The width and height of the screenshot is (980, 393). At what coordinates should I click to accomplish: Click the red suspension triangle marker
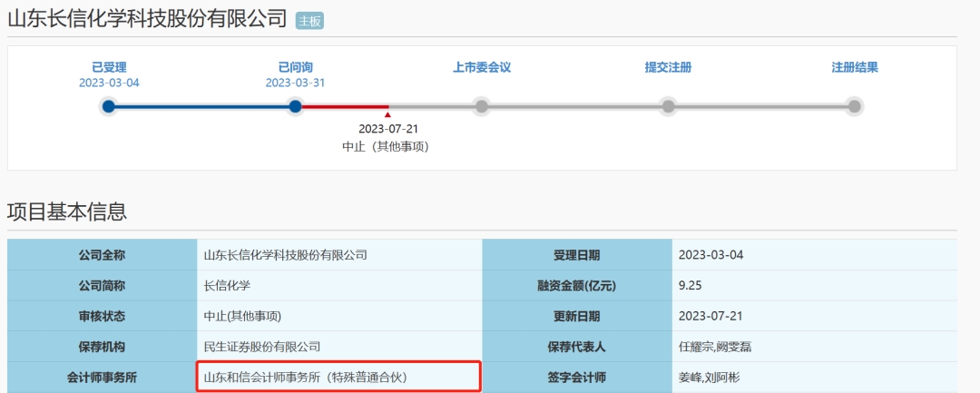click(387, 115)
